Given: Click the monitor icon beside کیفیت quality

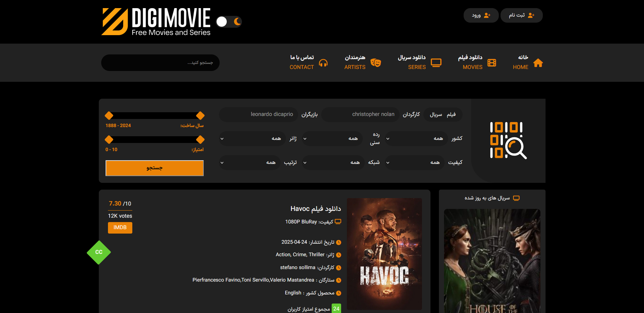Looking at the screenshot, I should click(338, 222).
